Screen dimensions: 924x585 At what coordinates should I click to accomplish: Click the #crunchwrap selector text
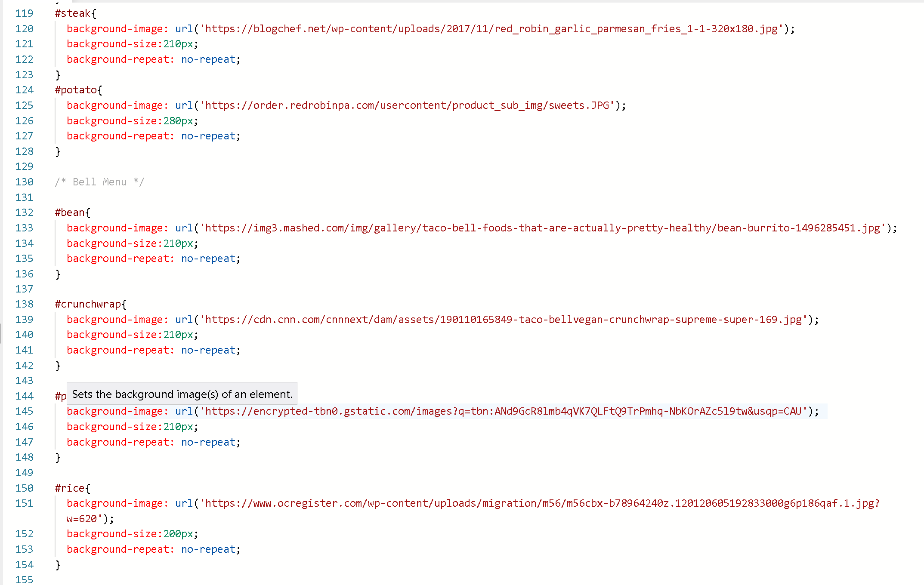pyautogui.click(x=88, y=304)
